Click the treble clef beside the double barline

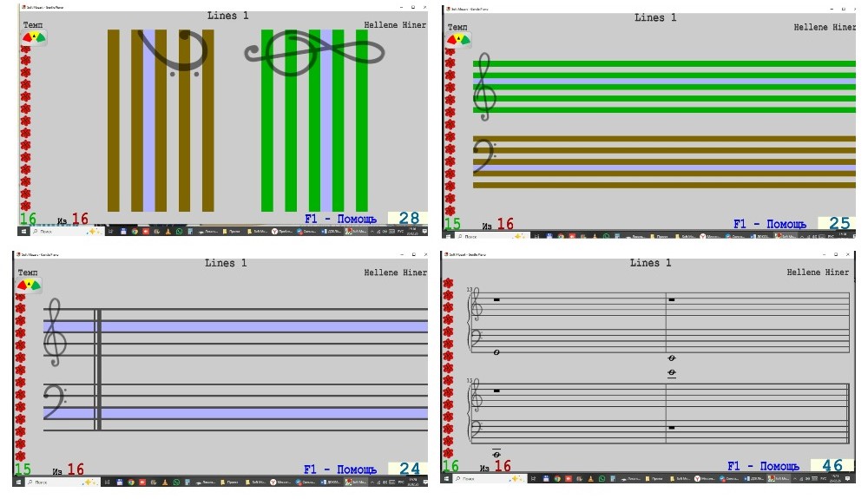pos(56,332)
